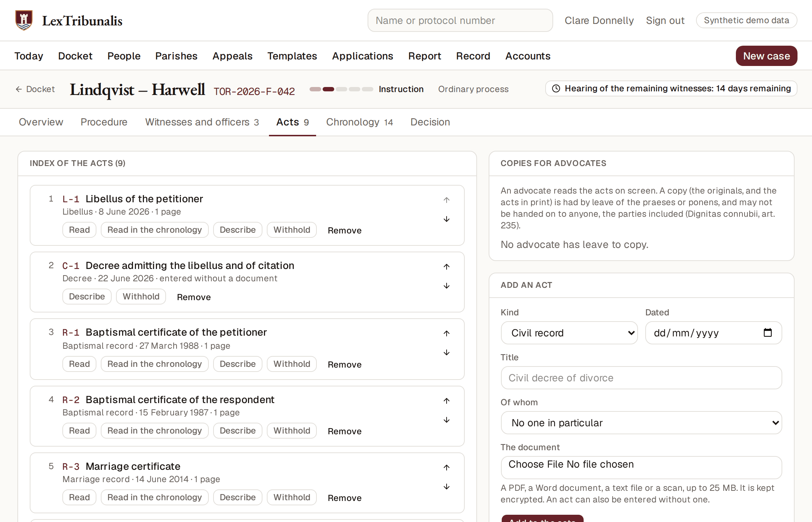Read Marriage certificate in the chronology
The height and width of the screenshot is (522, 812).
coord(154,497)
